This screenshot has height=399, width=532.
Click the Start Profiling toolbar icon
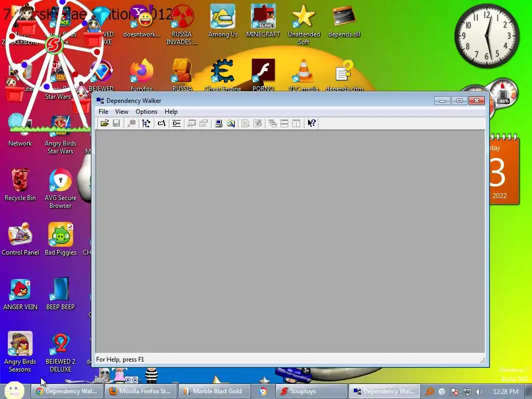point(245,123)
